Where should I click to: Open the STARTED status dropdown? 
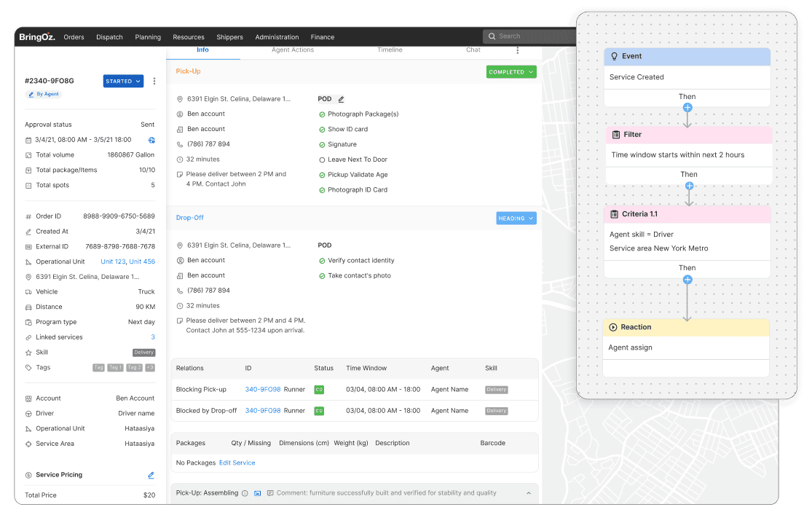[x=123, y=82]
